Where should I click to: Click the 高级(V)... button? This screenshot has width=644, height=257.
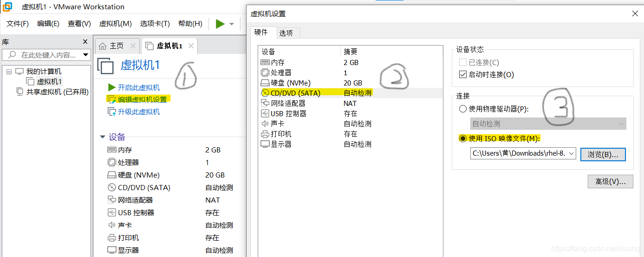[x=611, y=181]
